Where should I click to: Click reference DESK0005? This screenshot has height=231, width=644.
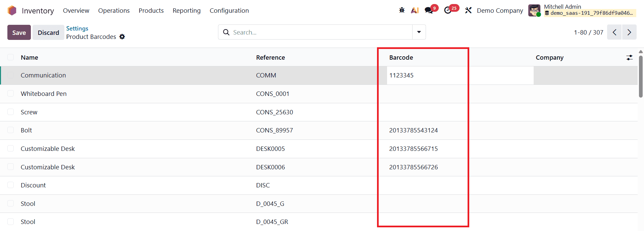tap(270, 149)
